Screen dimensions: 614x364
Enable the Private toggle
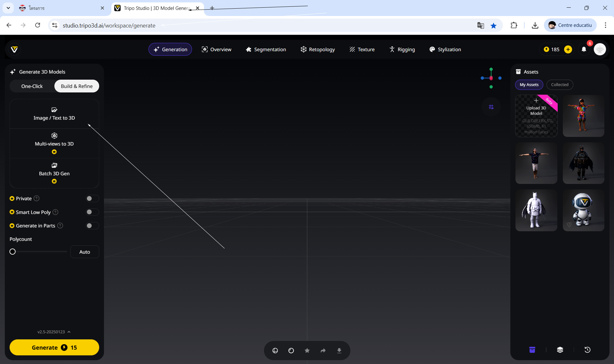[x=92, y=199]
